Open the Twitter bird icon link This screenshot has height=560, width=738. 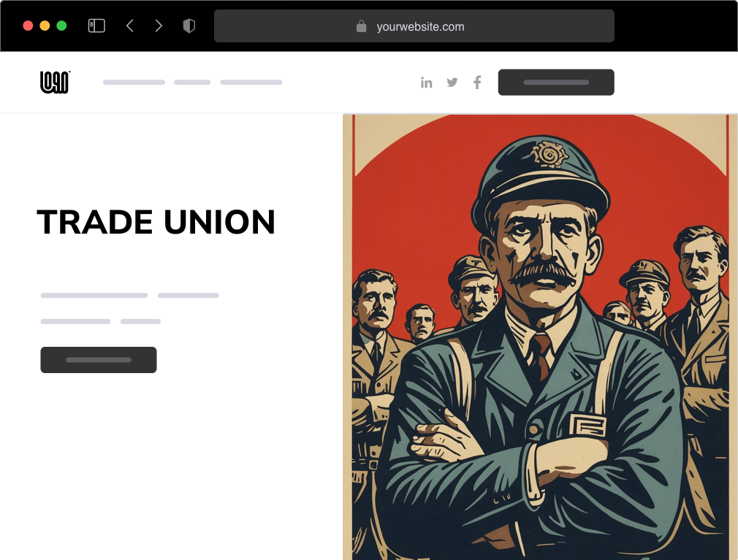tap(452, 83)
